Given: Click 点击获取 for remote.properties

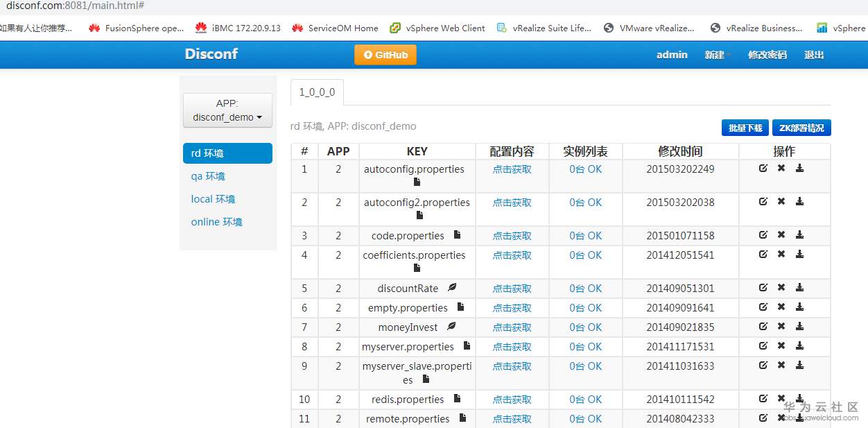Looking at the screenshot, I should click(x=512, y=418).
